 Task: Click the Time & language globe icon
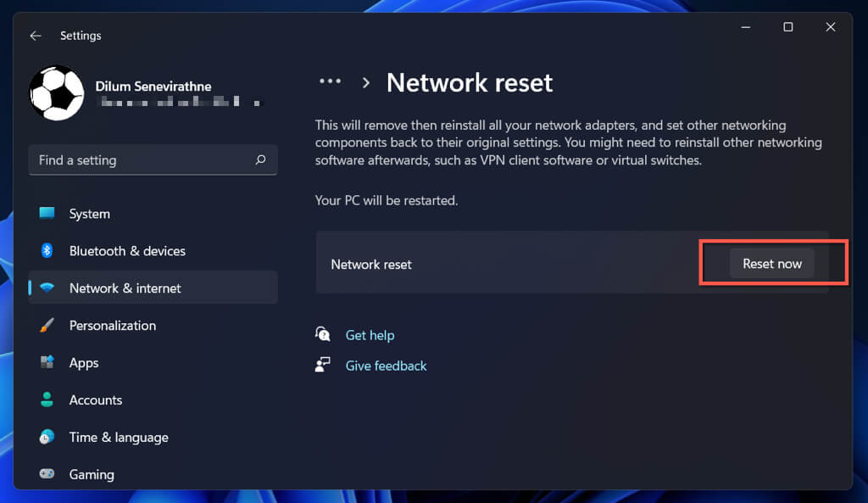[47, 438]
